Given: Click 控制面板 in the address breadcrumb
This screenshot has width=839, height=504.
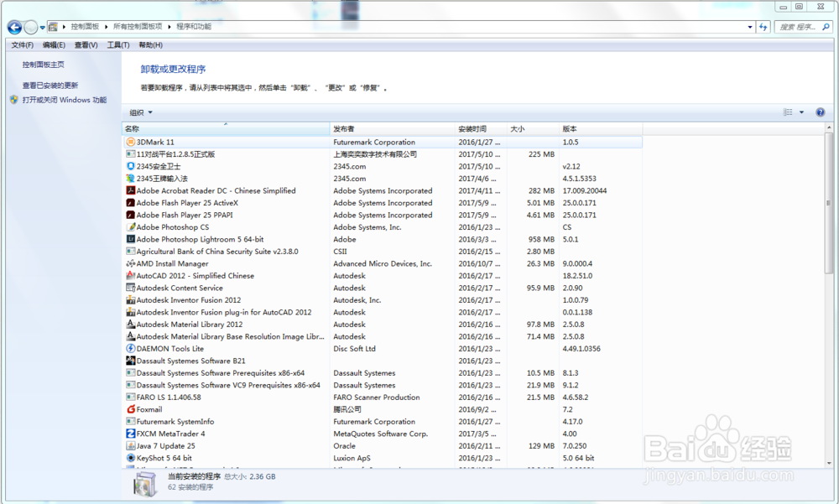Looking at the screenshot, I should [85, 27].
